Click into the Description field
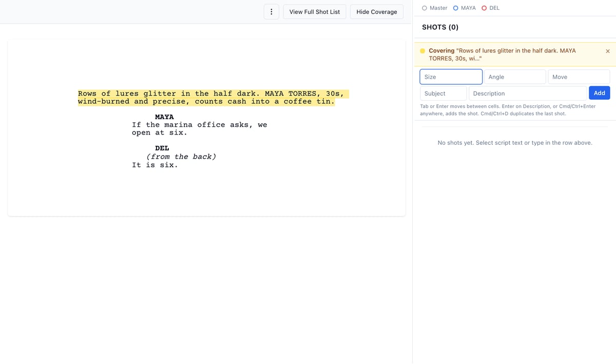The image size is (616, 364). point(528,93)
